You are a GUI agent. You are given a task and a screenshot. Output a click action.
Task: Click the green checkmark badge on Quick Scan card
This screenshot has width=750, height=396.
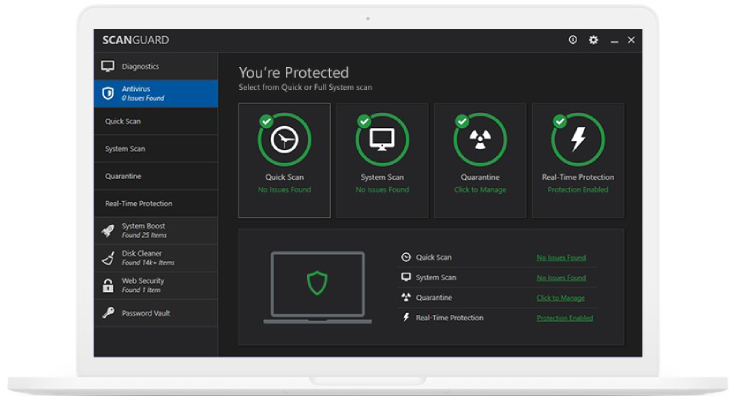(x=266, y=121)
